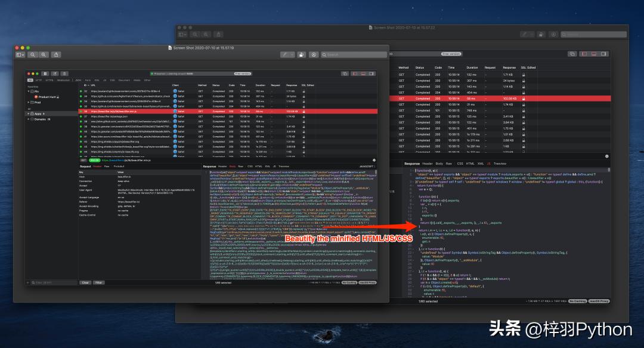Clear session with trash icon in Proxyman
This screenshot has width=644, height=348.
(64, 73)
